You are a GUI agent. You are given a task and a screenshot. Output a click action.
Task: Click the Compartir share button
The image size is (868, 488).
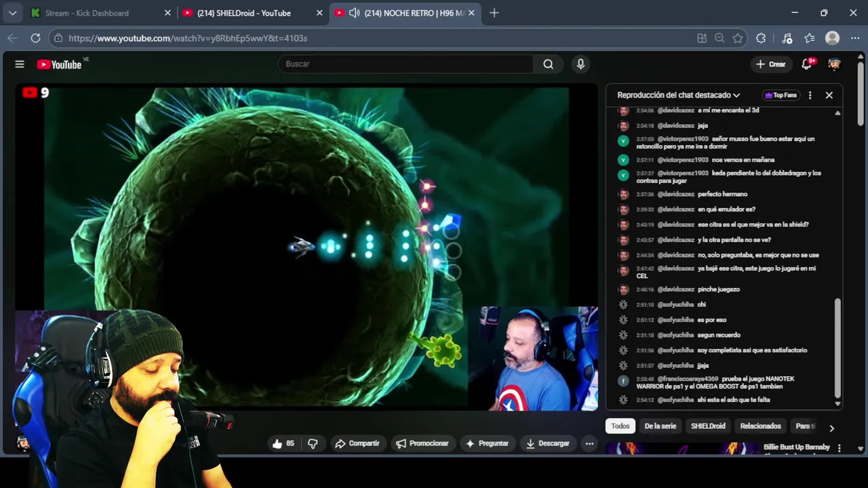click(x=357, y=443)
